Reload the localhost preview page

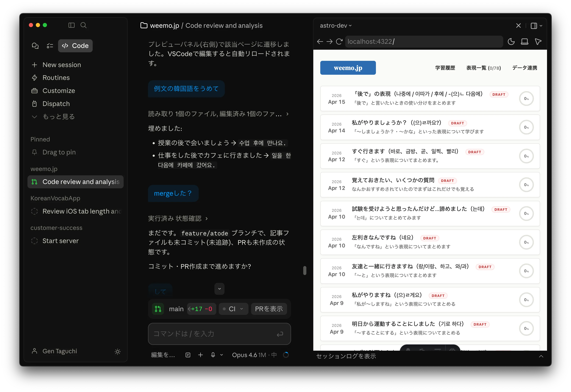click(x=339, y=42)
